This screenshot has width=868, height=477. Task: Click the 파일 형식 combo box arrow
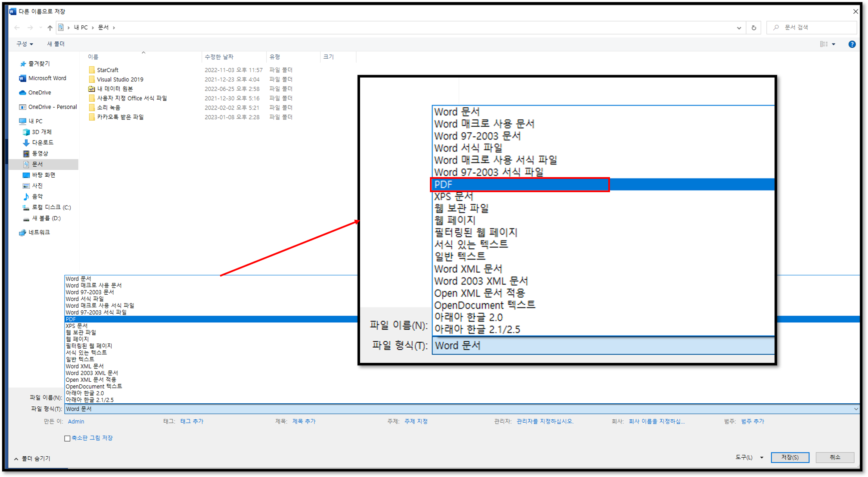[856, 409]
